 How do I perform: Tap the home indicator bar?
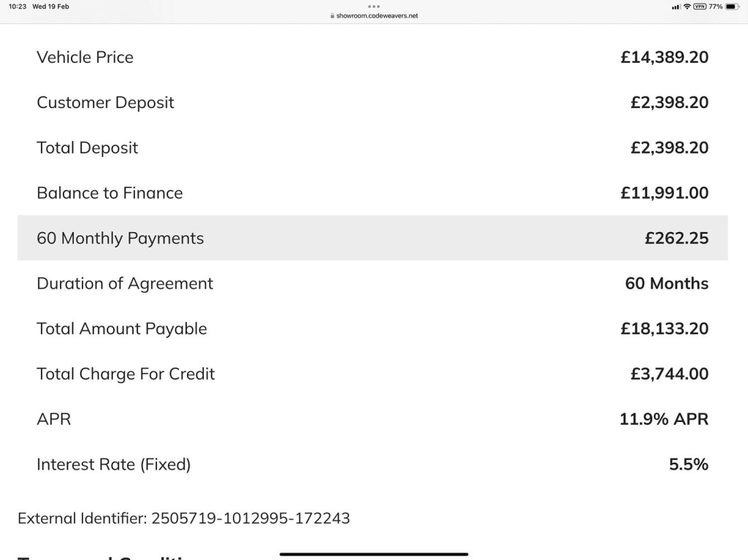click(x=374, y=554)
